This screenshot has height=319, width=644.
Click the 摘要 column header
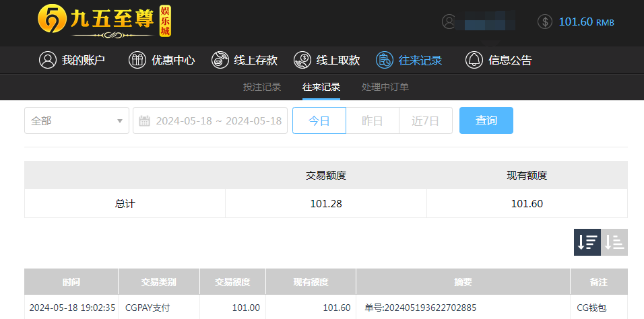pos(463,282)
